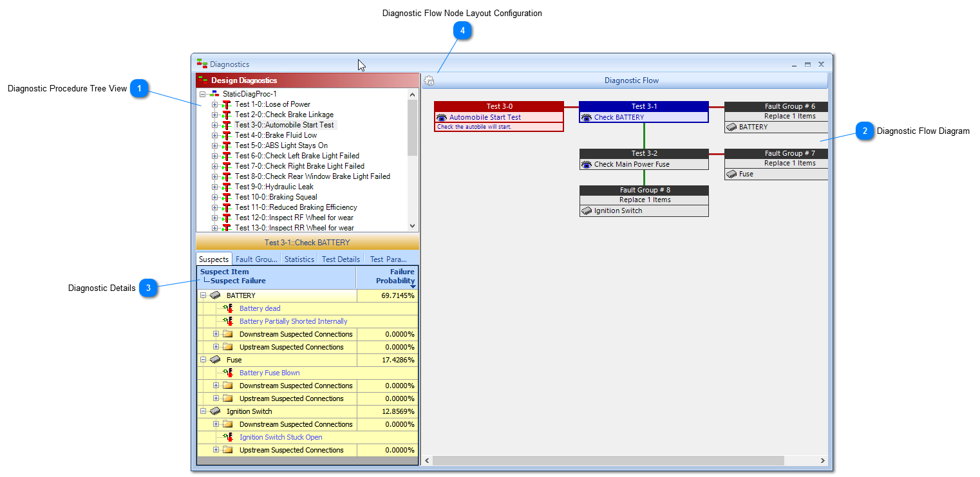Expand Test 3-0 Automobile Start Test node
The width and height of the screenshot is (980, 477).
[x=215, y=125]
